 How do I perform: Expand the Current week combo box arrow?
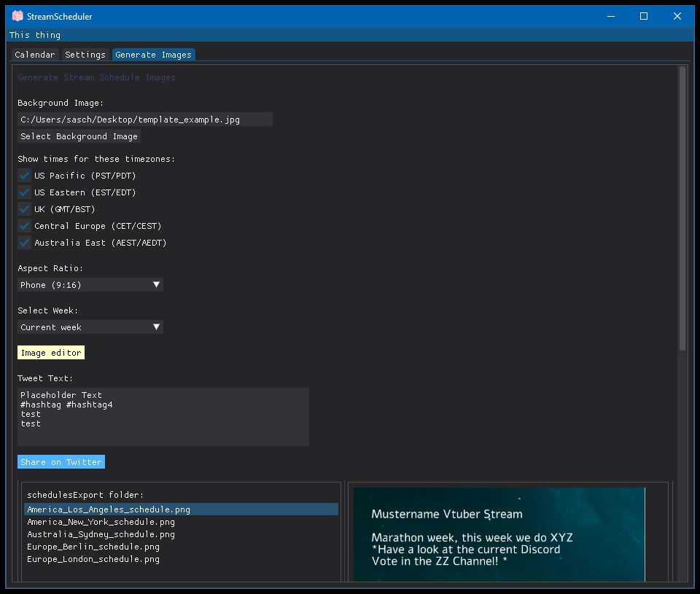(157, 327)
